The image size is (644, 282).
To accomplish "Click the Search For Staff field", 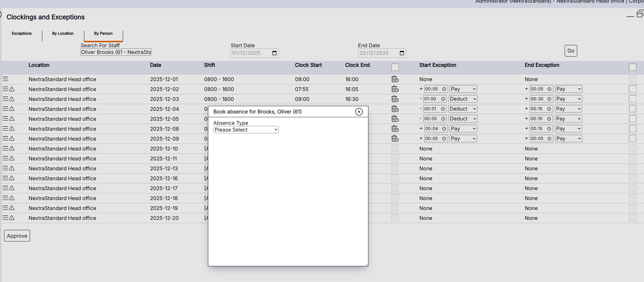I will pyautogui.click(x=116, y=52).
